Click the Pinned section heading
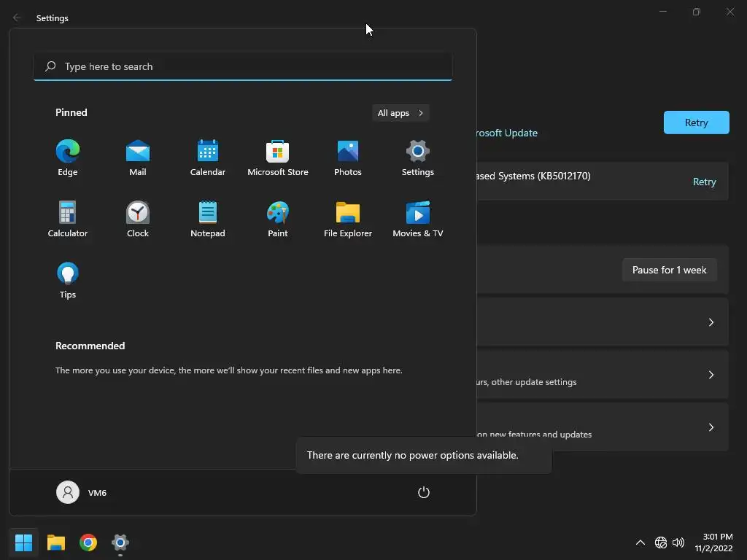747x560 pixels. tap(71, 112)
